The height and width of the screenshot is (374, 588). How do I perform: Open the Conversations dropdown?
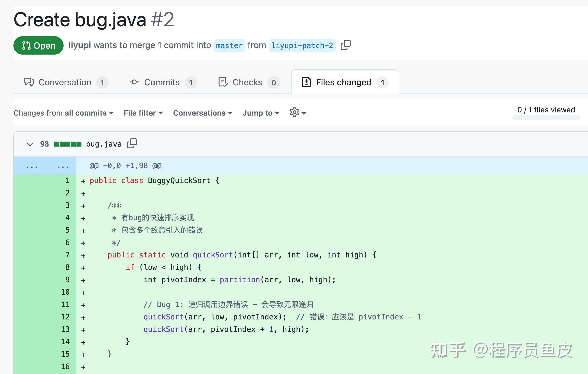203,113
